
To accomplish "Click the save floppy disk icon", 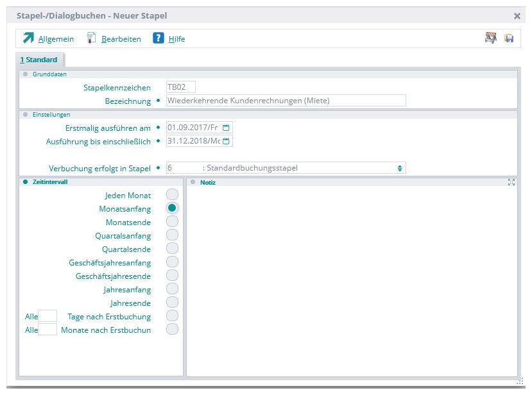I will (509, 38).
